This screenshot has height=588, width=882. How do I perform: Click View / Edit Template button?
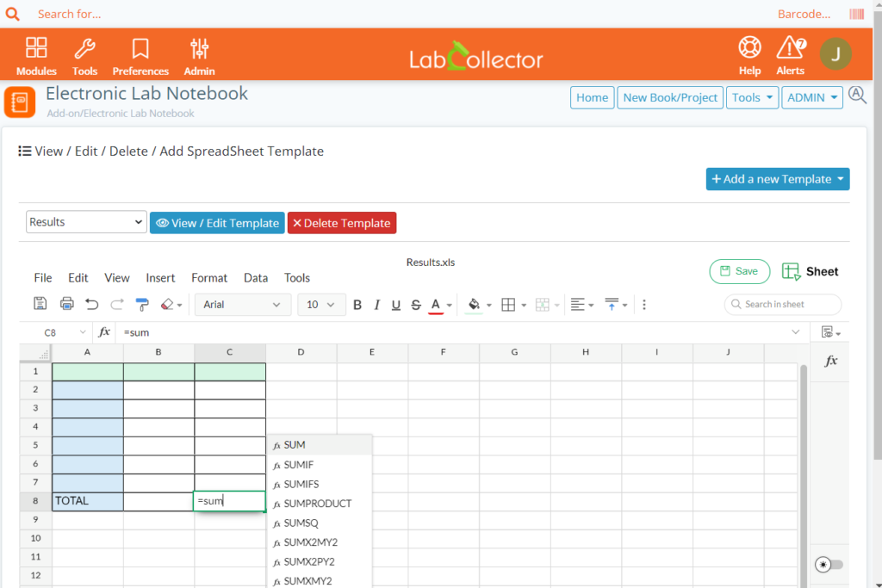pyautogui.click(x=217, y=223)
